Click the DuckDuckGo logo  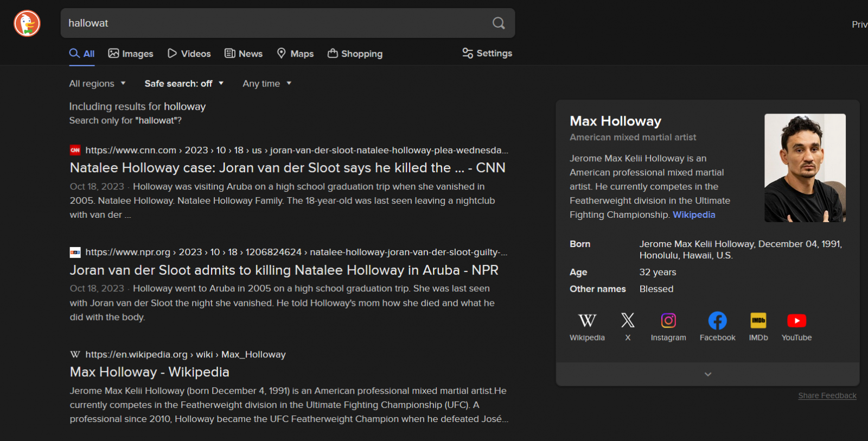(27, 23)
